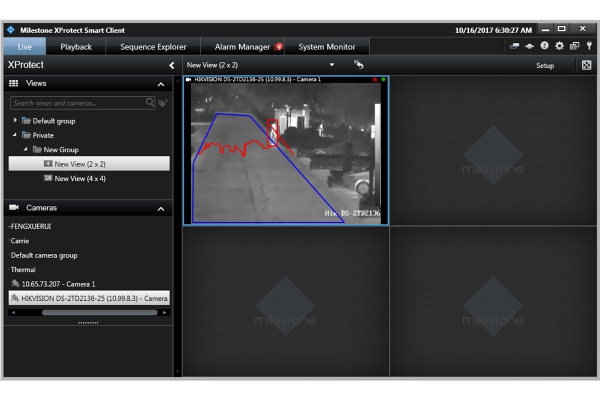This screenshot has width=600, height=400.
Task: Click the filter tag icon beside search box
Action: (x=163, y=103)
